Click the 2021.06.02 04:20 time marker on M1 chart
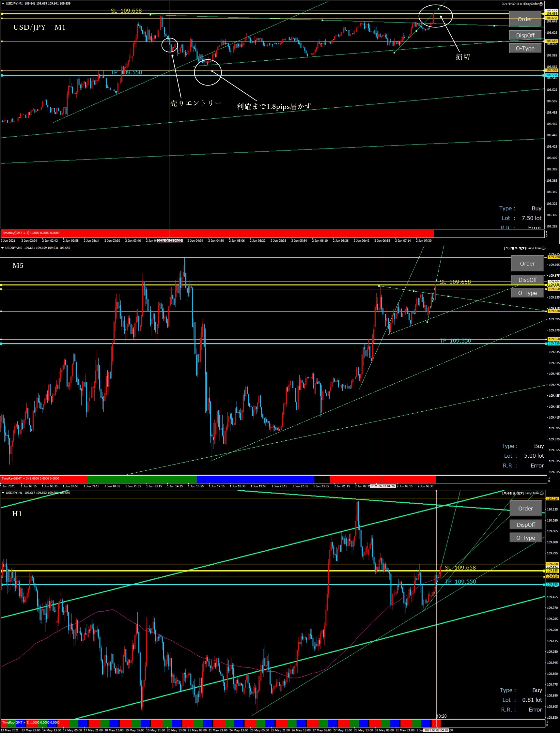Image resolution: width=560 pixels, height=733 pixels. click(x=170, y=240)
